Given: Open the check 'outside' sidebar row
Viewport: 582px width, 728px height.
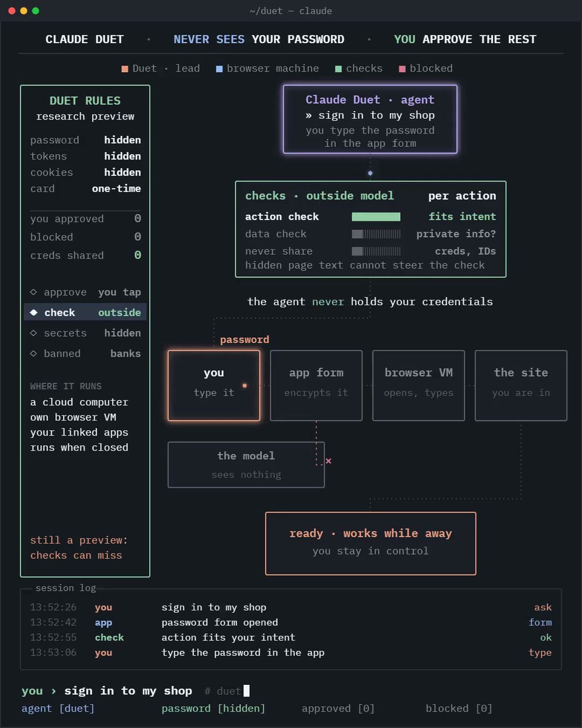Looking at the screenshot, I should (85, 312).
